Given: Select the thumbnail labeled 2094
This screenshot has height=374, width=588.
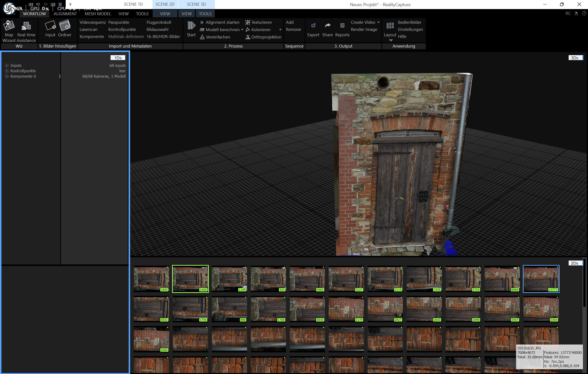Looking at the screenshot, I should (151, 339).
